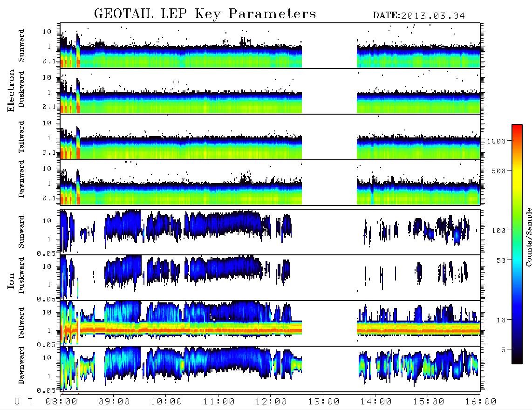Select the Electron Tailward panel label

coord(21,137)
